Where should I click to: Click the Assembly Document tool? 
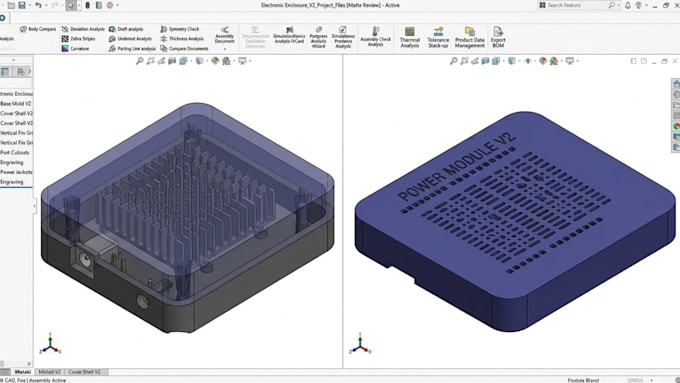pyautogui.click(x=225, y=35)
